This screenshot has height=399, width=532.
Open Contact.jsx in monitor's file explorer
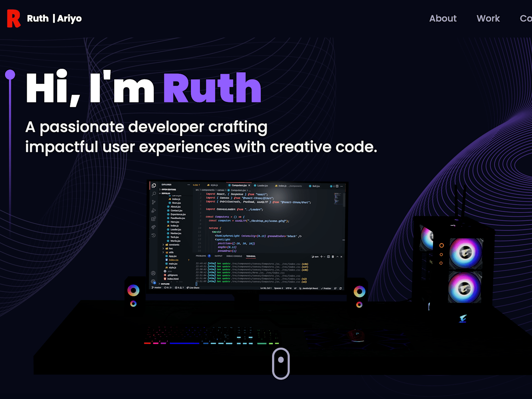pos(175,210)
